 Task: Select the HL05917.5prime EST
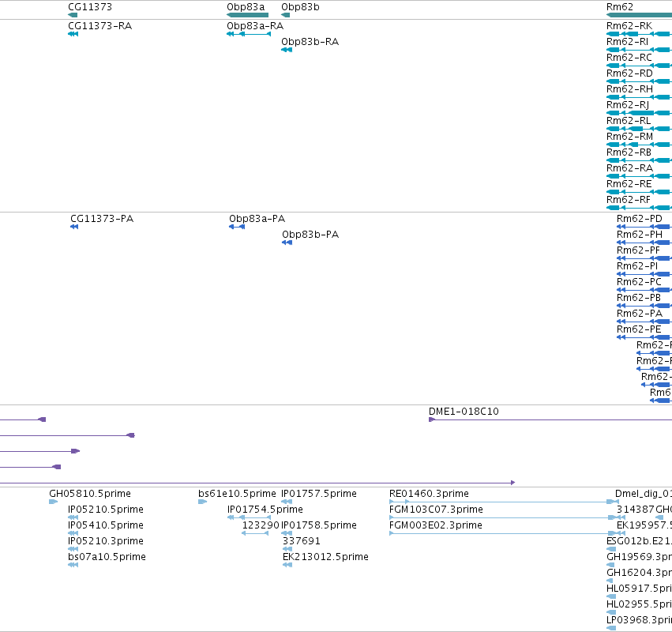pos(639,589)
